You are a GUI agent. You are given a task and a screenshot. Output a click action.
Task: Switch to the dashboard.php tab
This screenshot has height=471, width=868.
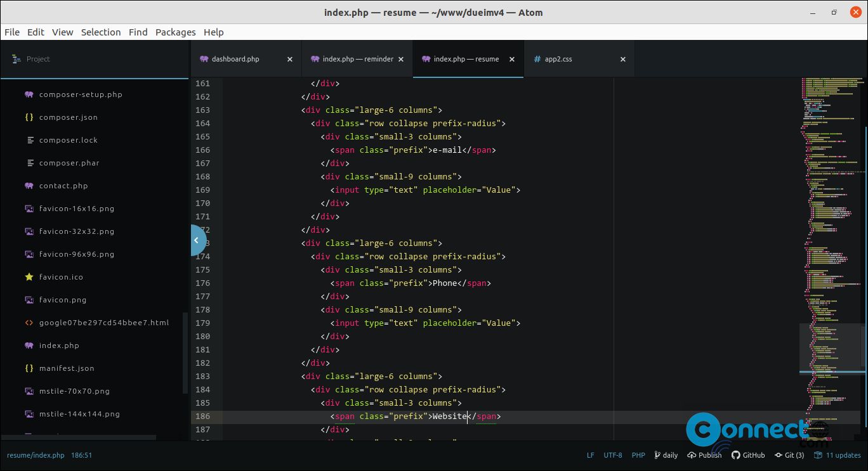click(235, 58)
